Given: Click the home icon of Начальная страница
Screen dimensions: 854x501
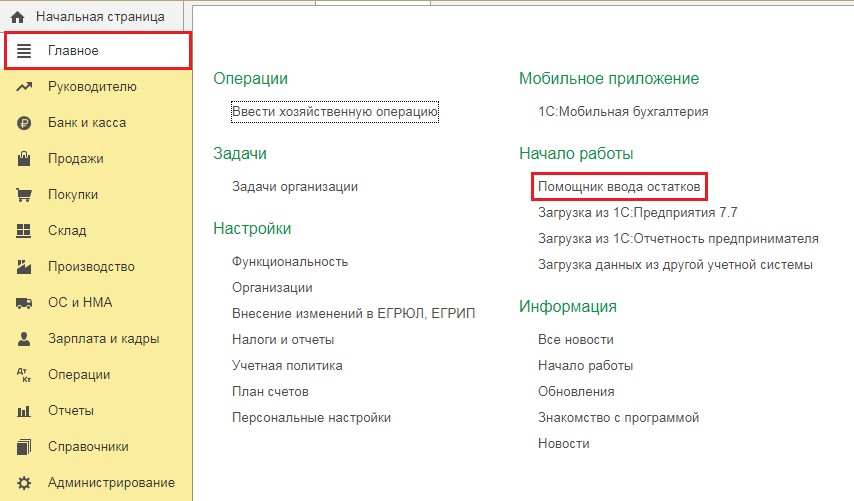Looking at the screenshot, I should pyautogui.click(x=17, y=17).
